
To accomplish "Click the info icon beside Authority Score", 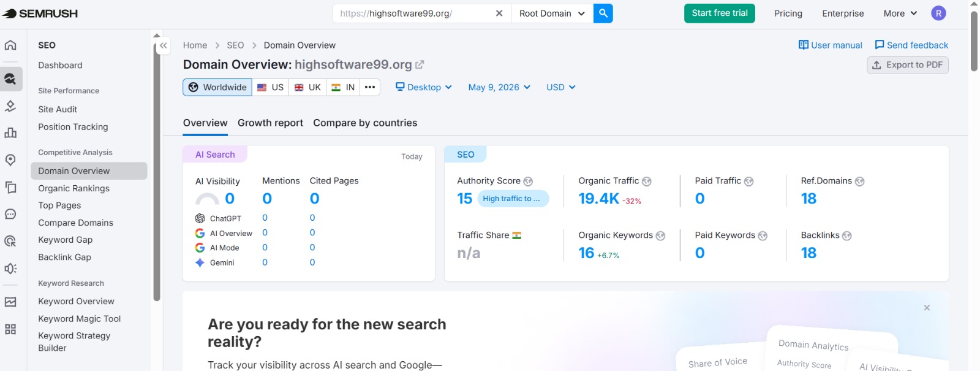I will 528,182.
